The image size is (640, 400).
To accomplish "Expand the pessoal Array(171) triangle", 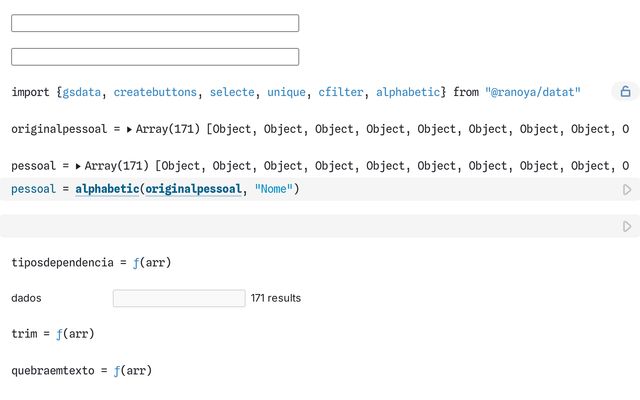I will click(x=78, y=166).
